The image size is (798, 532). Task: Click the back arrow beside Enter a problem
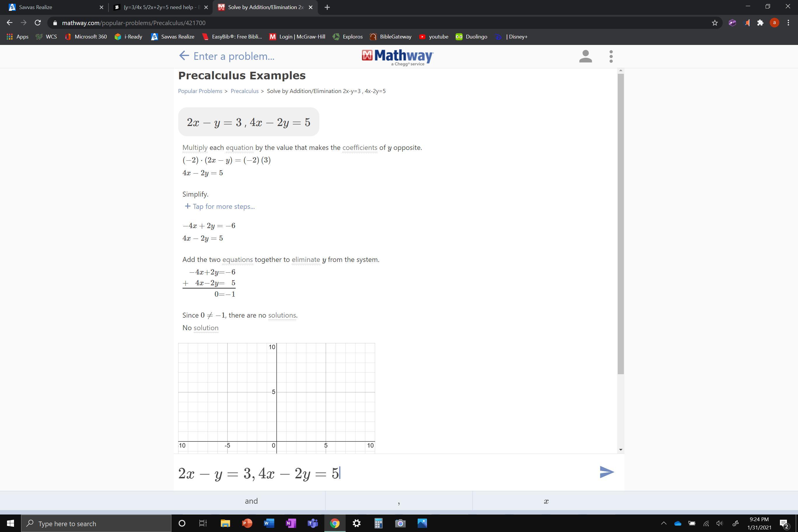183,56
